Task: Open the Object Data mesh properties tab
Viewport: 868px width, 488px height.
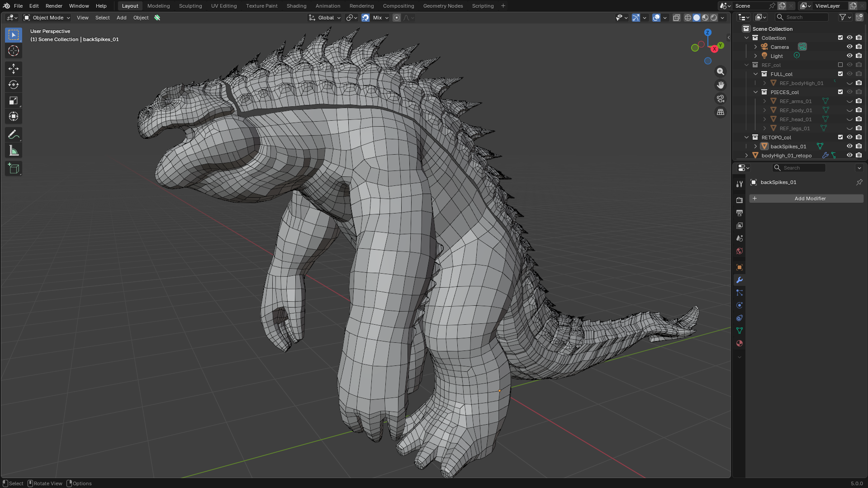Action: coord(740,331)
